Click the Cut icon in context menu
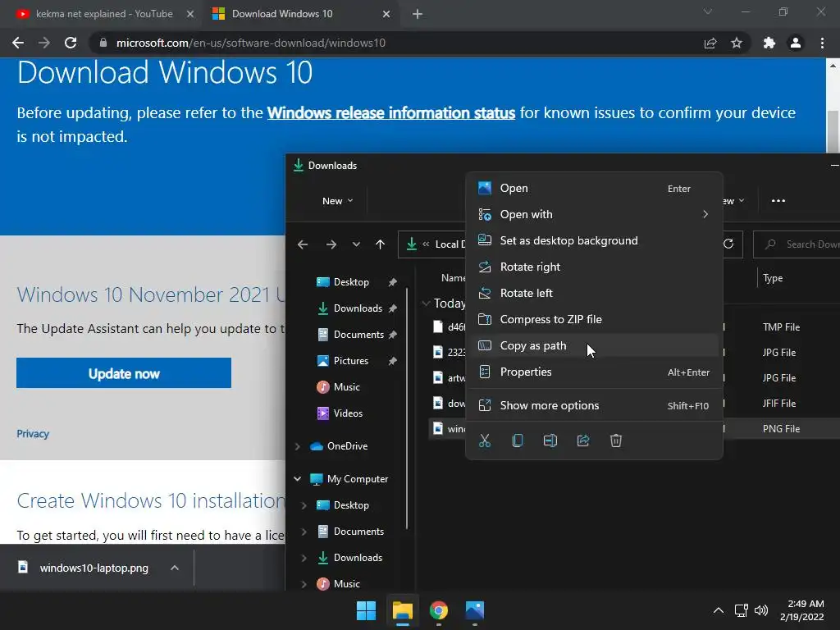 (x=484, y=441)
